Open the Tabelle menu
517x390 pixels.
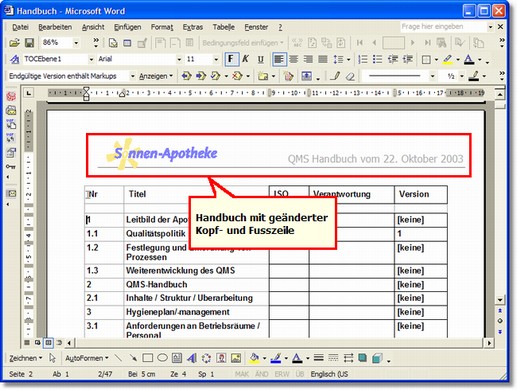tap(223, 27)
